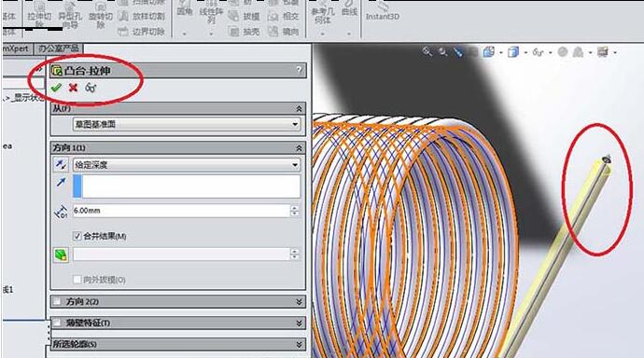The width and height of the screenshot is (644, 358).
Task: Open View Orientation dropdown arrow
Action: (x=500, y=52)
